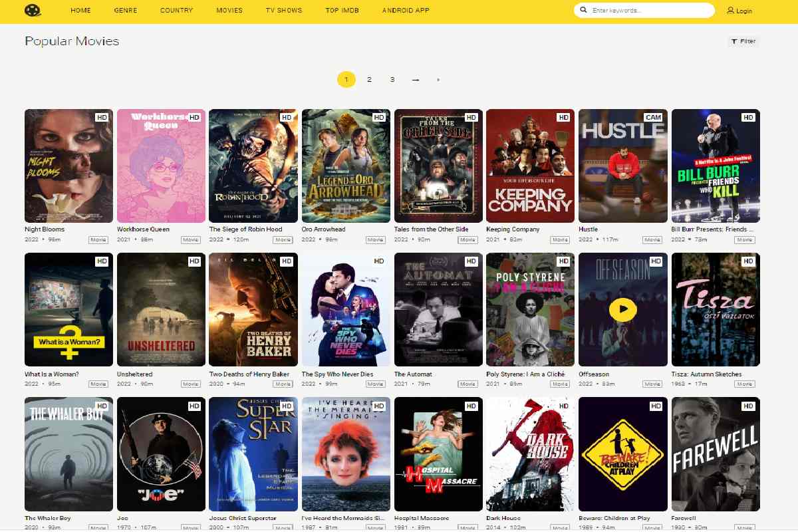
Task: Click the Popular Movies heading
Action: [72, 41]
